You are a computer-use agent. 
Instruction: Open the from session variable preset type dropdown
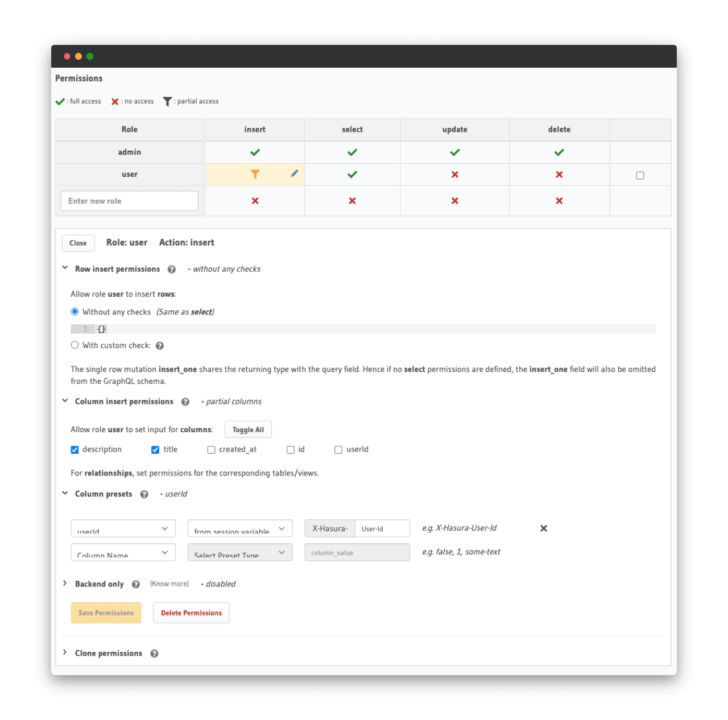[x=240, y=529]
